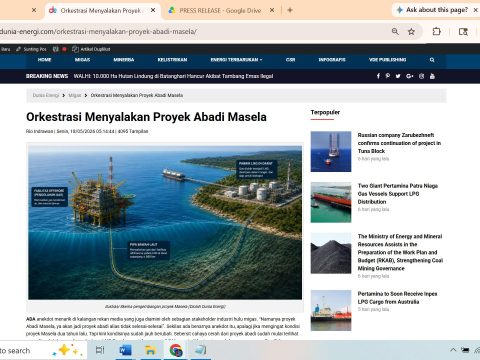Close the PRESS RELEASE Google Drive tab
Image resolution: width=480 pixels, height=360 pixels.
coord(272,10)
